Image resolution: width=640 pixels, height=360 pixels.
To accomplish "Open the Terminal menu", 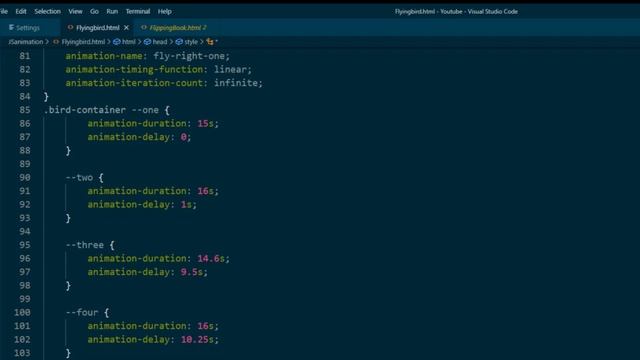I will (138, 11).
